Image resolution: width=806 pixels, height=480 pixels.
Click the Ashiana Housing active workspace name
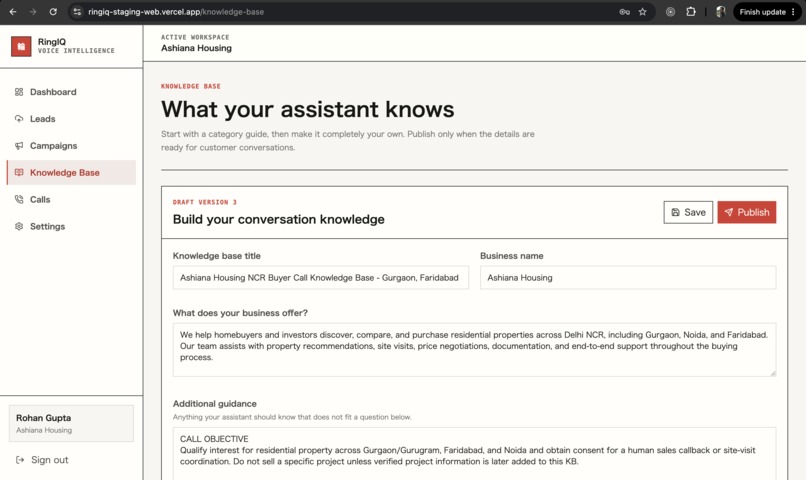pyautogui.click(x=196, y=48)
